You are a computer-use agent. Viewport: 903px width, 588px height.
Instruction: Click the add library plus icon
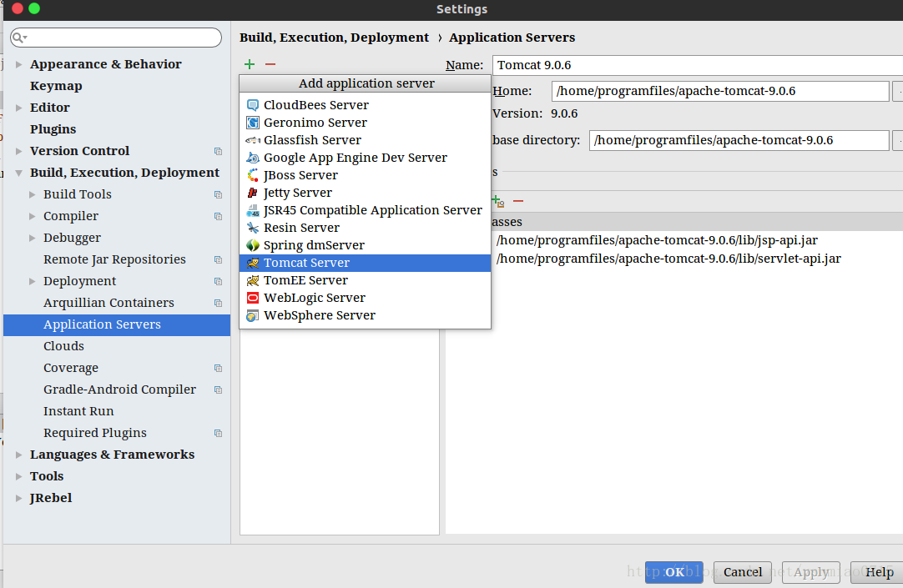[498, 201]
